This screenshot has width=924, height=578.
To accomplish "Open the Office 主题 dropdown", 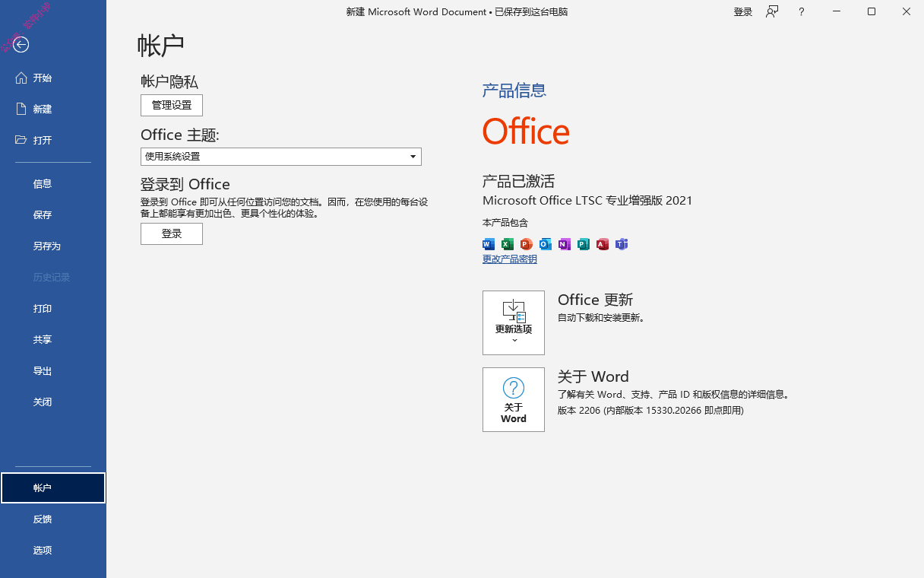I will (281, 157).
